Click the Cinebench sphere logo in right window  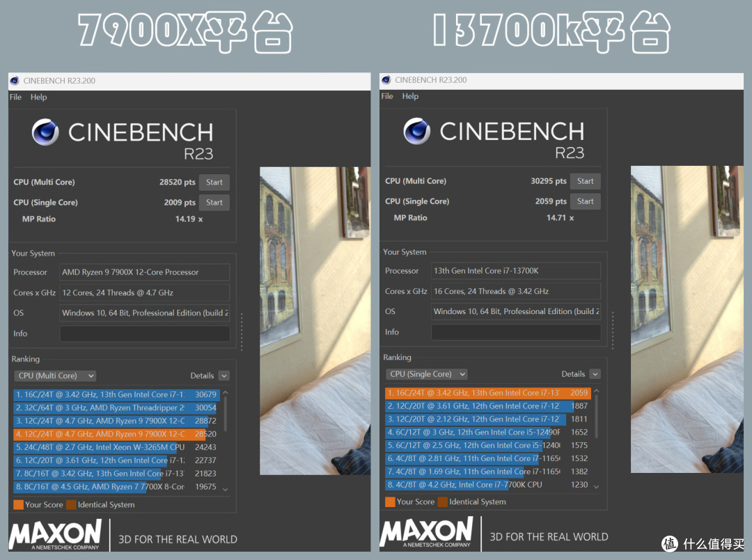pyautogui.click(x=417, y=131)
